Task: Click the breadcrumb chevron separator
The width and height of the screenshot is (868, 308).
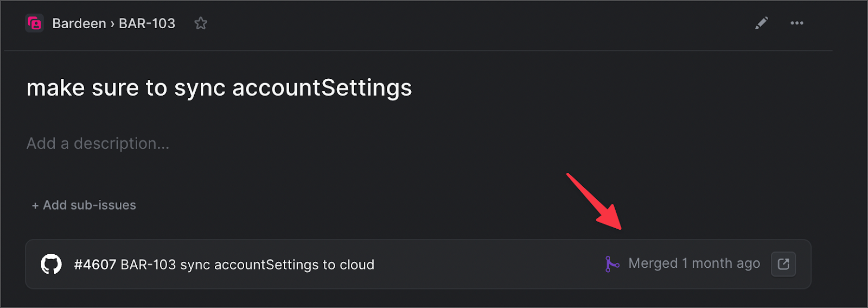Action: point(112,24)
